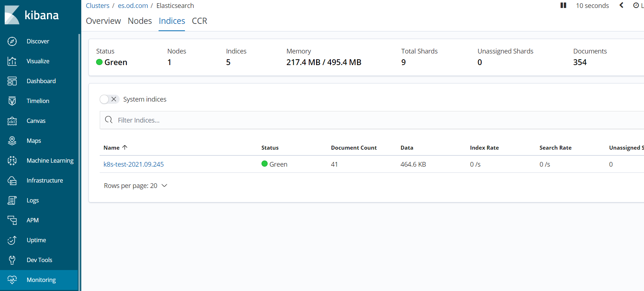Open Discover in side navigation

[38, 41]
